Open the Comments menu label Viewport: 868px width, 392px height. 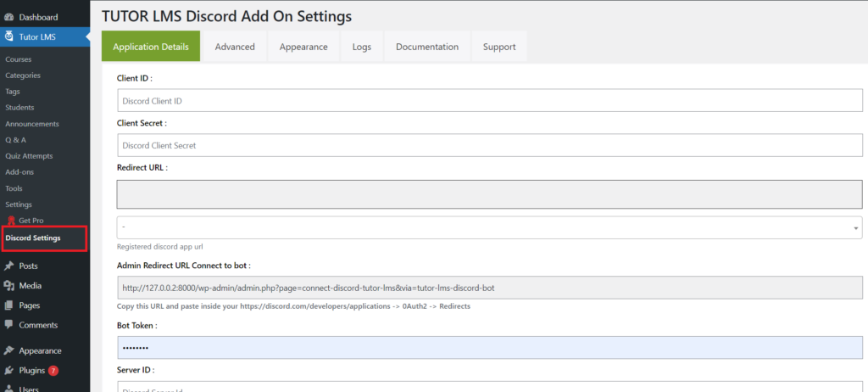tap(38, 325)
